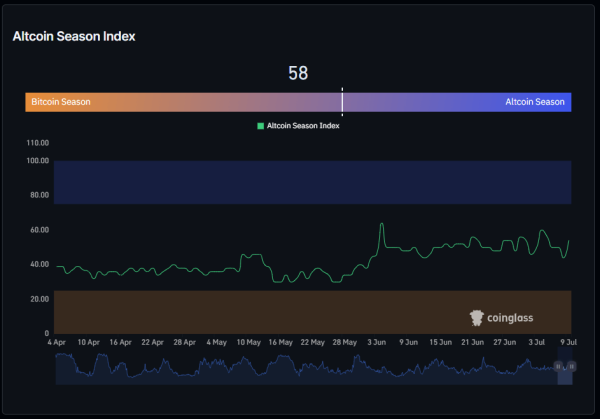Click the 4 Apr x-axis date label
This screenshot has height=419, width=600.
[57, 342]
